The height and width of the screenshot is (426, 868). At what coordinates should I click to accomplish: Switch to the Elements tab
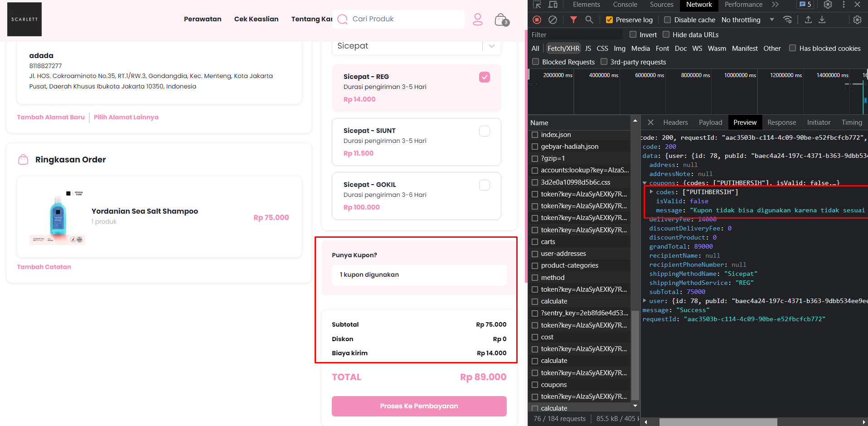point(586,5)
